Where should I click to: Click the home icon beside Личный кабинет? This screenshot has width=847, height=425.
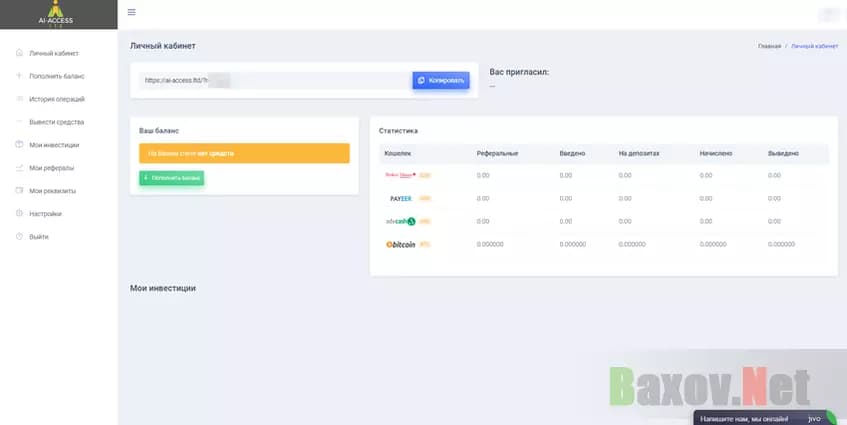click(20, 53)
